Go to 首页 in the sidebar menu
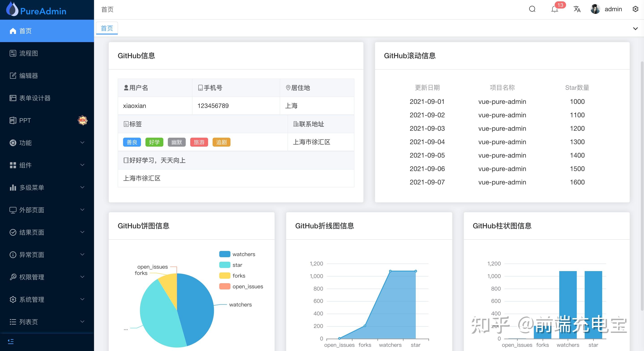 coord(26,31)
